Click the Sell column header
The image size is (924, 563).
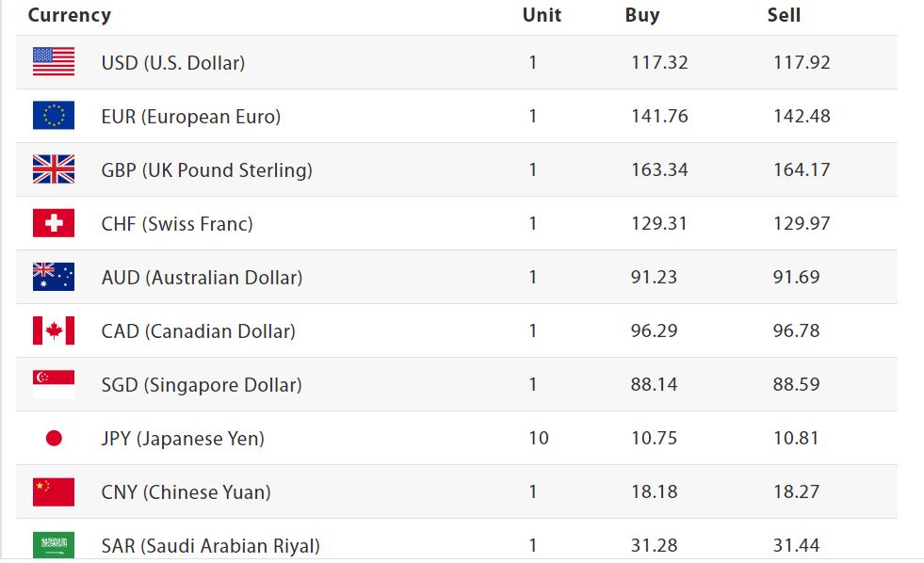[x=784, y=15]
